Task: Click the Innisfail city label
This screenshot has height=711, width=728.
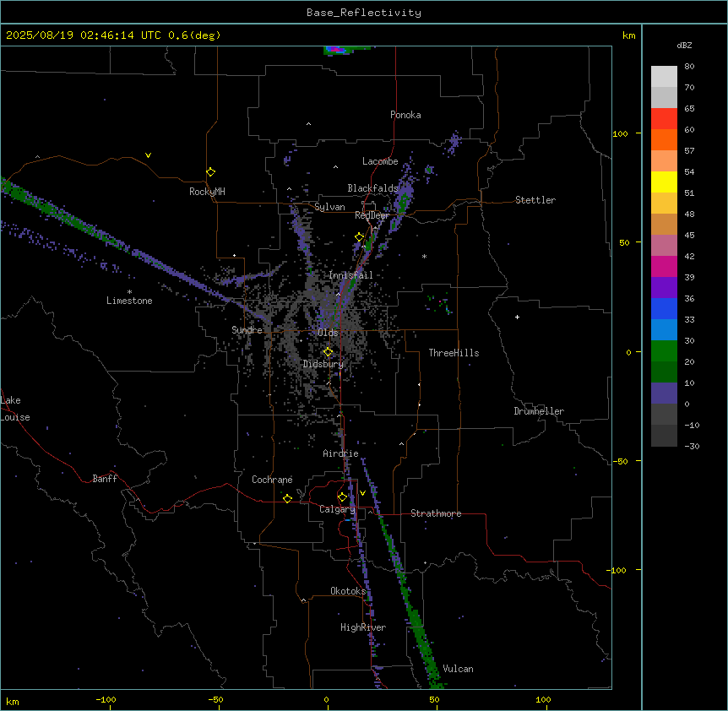Action: click(x=350, y=275)
